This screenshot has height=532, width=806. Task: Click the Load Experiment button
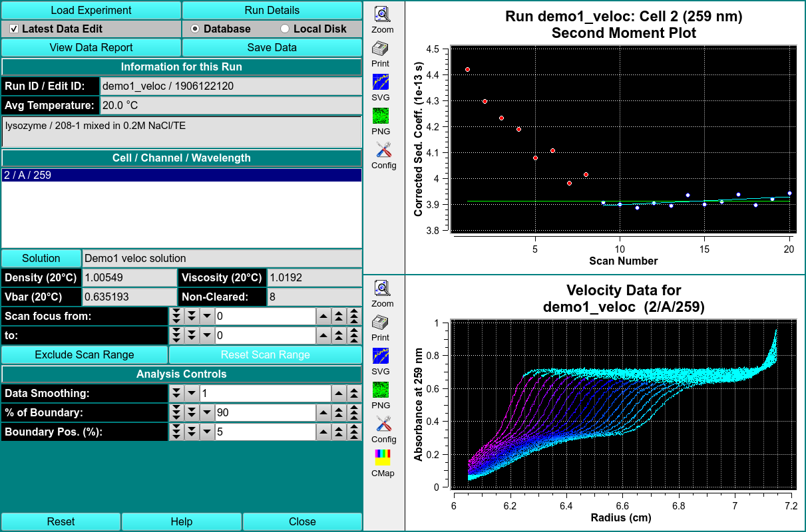pos(91,11)
